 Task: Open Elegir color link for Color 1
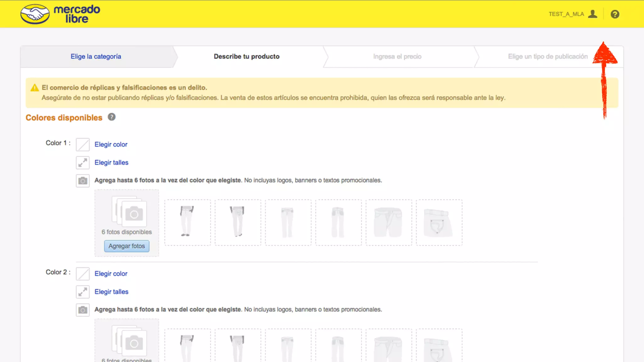point(111,145)
